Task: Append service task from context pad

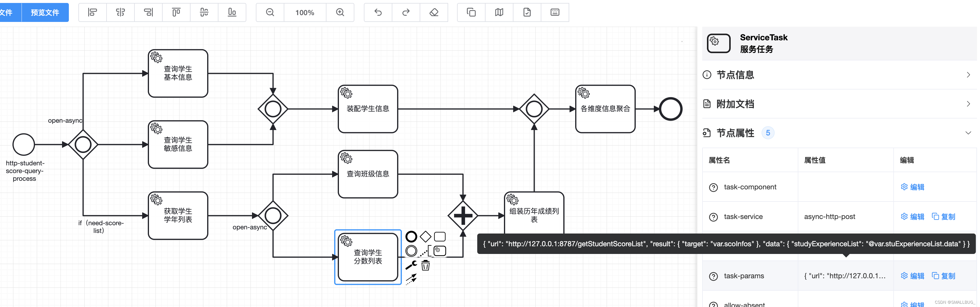Action: tap(440, 251)
